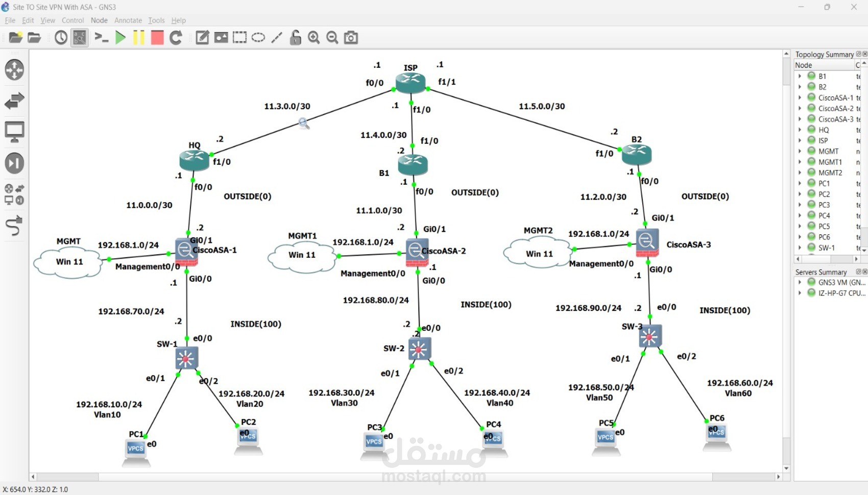The height and width of the screenshot is (495, 868).
Task: Open the Tools menu
Action: pyautogui.click(x=156, y=20)
